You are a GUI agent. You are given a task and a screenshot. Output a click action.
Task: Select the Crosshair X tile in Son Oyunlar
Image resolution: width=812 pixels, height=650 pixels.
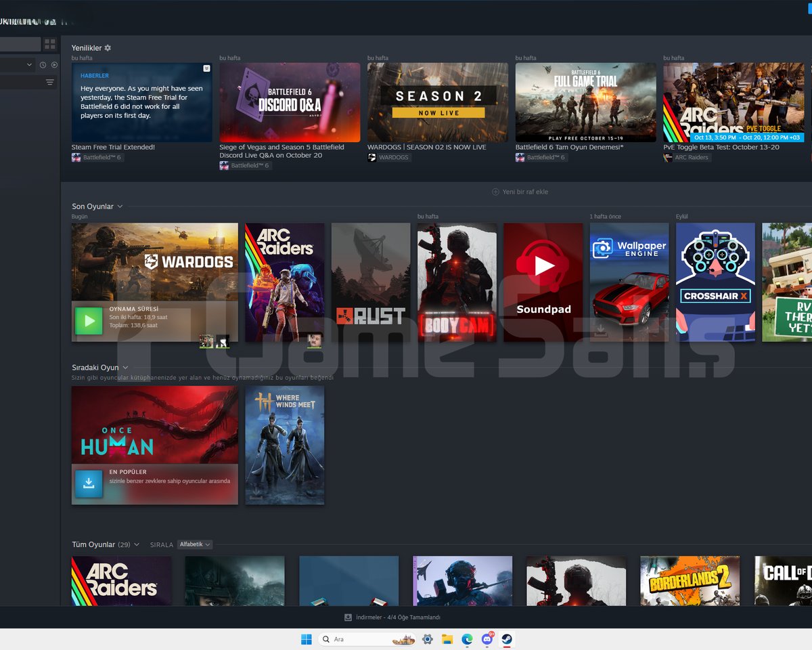[715, 282]
